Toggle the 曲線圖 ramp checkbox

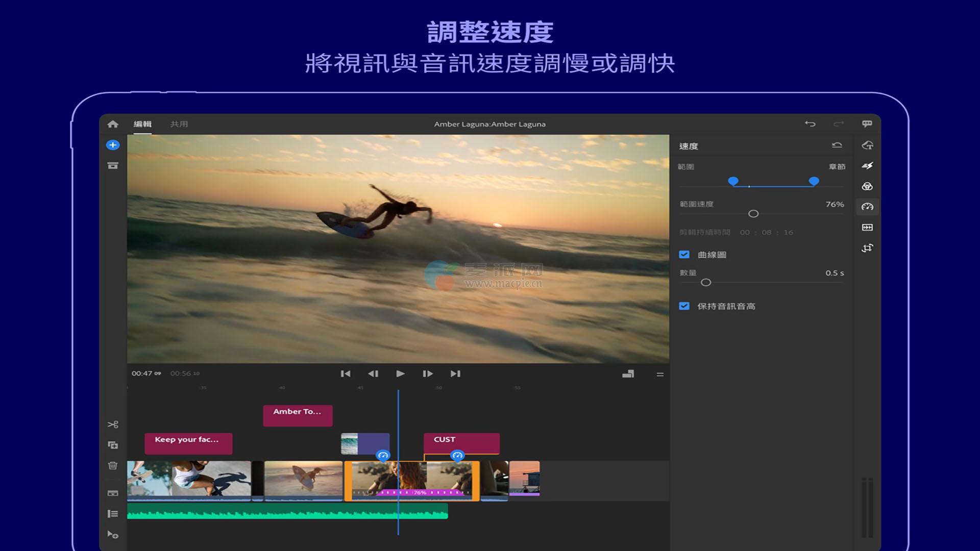click(684, 255)
